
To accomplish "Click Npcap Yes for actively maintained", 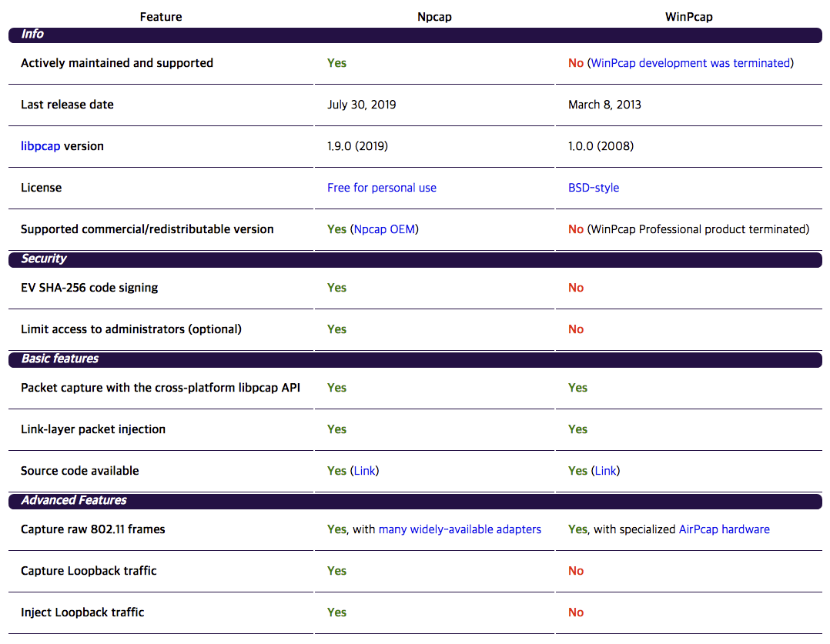I will pyautogui.click(x=336, y=63).
